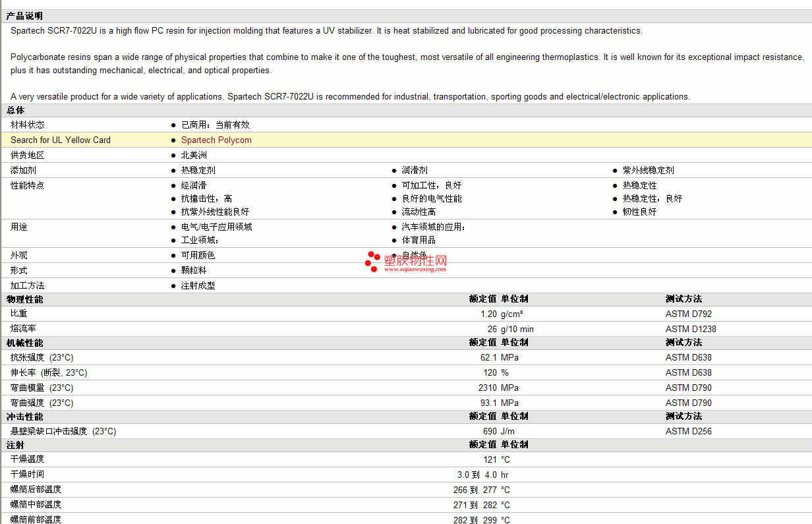Image resolution: width=812 pixels, height=524 pixels.
Task: Select the 2310 flexural modulus value
Action: click(488, 388)
